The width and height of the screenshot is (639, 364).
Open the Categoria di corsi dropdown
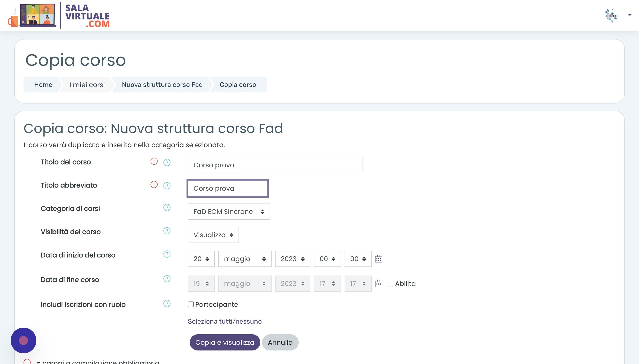tap(229, 211)
